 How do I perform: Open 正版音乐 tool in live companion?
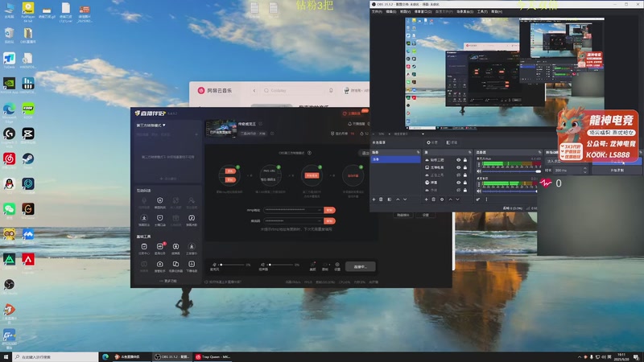pos(192,249)
